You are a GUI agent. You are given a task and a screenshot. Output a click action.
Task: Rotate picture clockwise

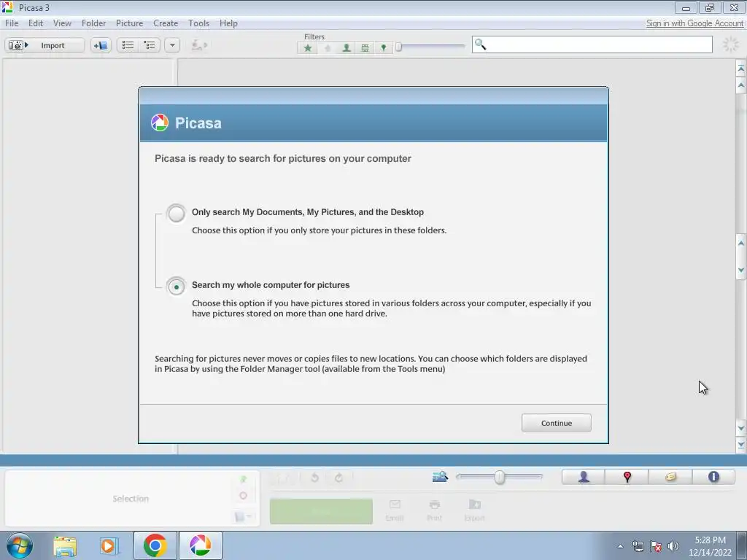(x=338, y=478)
